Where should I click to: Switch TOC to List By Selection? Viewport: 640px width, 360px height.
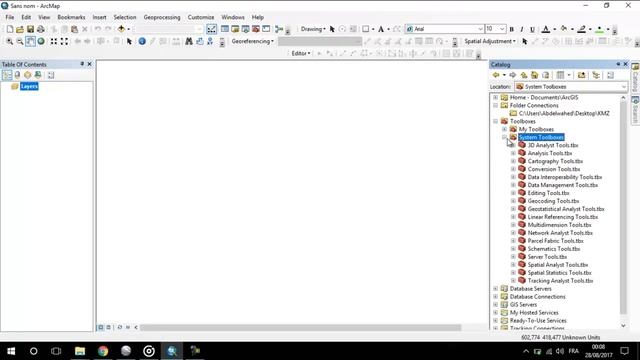pyautogui.click(x=38, y=75)
